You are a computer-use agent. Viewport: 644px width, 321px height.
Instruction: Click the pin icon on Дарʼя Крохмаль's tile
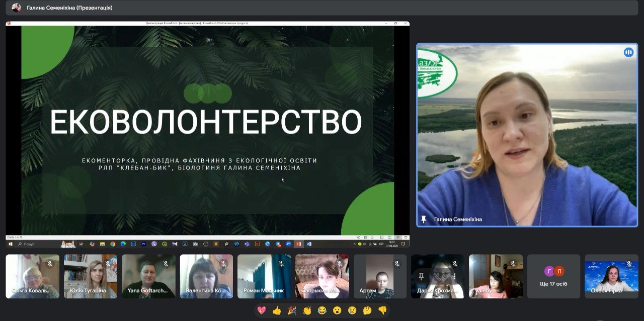click(420, 276)
